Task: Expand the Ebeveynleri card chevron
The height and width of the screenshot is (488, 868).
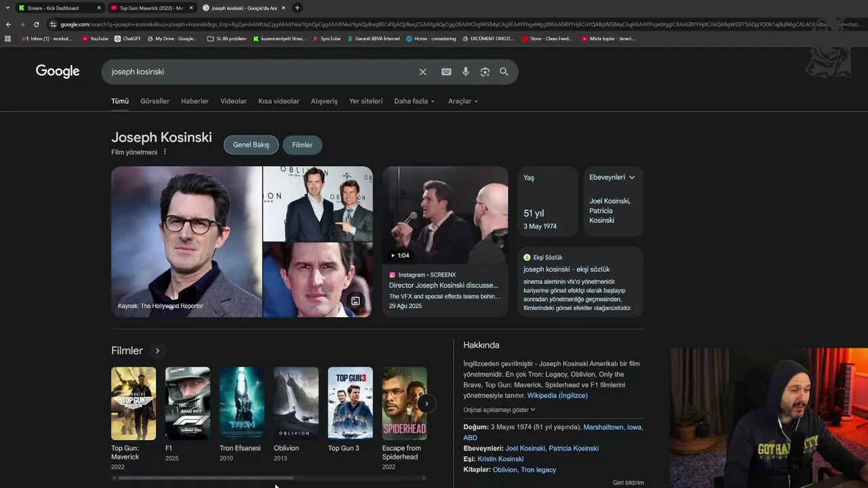Action: (x=632, y=178)
